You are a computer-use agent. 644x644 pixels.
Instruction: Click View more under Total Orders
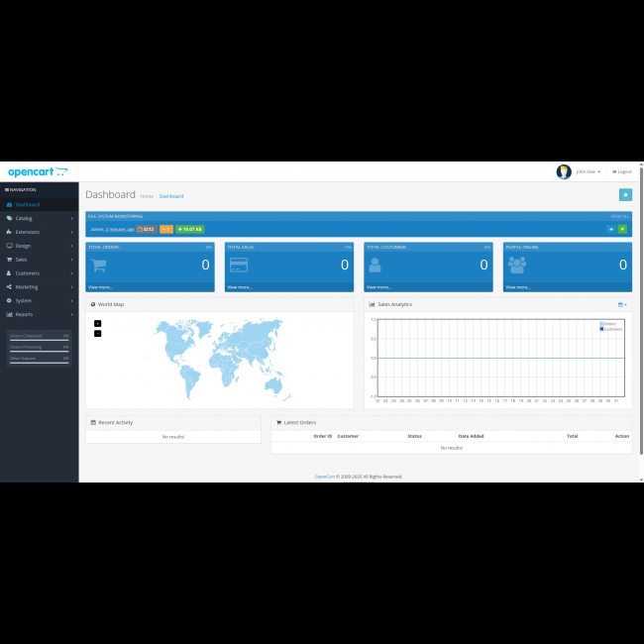coord(101,286)
